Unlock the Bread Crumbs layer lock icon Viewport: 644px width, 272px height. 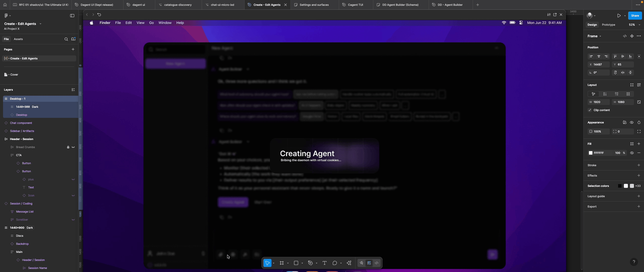68,147
